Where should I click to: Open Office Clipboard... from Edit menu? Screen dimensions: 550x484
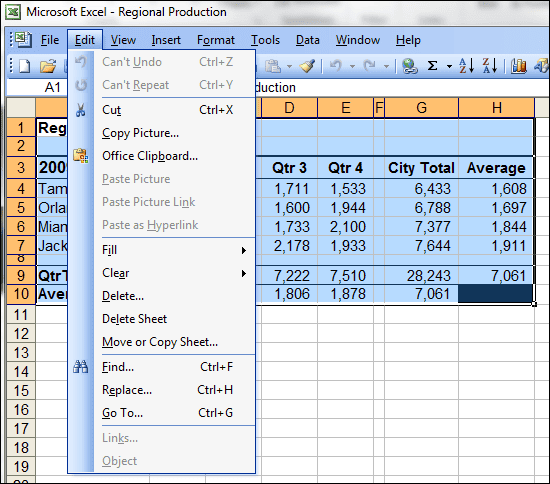click(174, 156)
